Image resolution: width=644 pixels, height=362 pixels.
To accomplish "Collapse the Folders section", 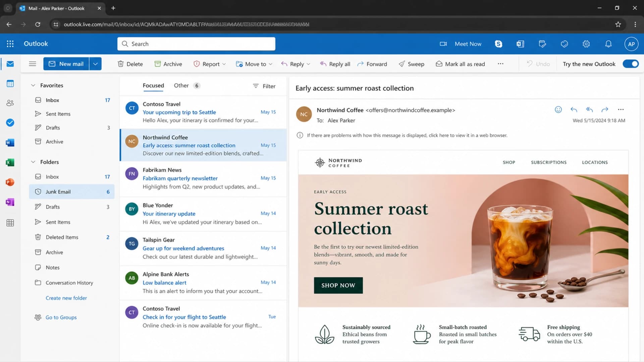I will tap(33, 162).
